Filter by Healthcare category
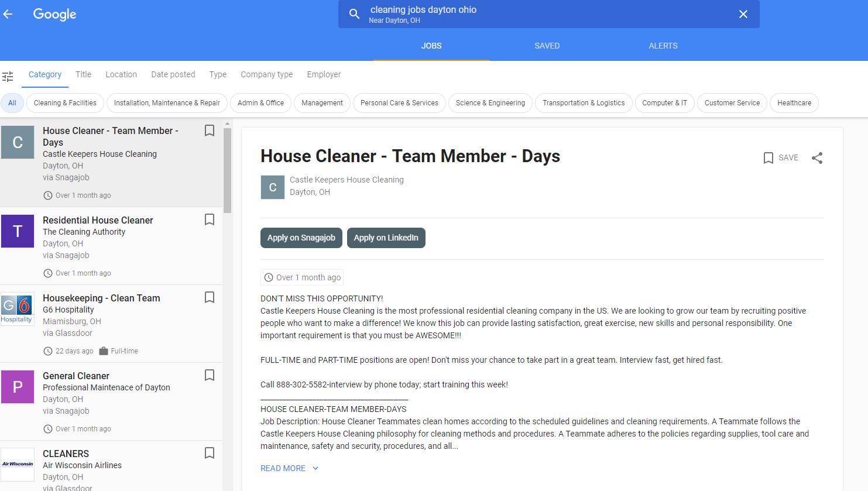Viewport: 868px width, 491px height. 794,103
